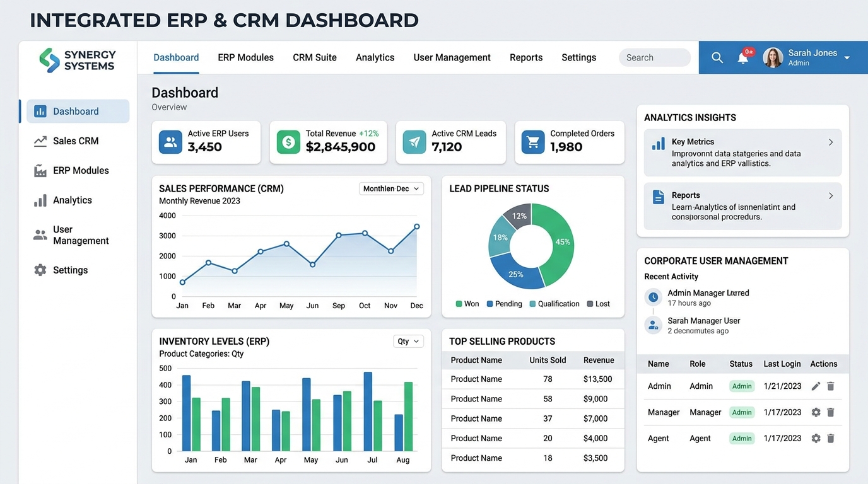
Task: Open the Settings top tab
Action: tap(579, 57)
